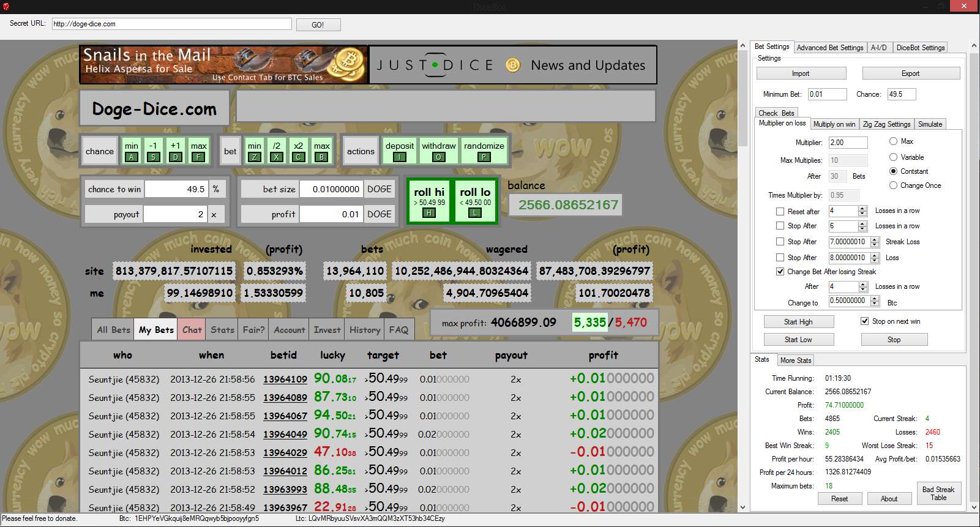This screenshot has width=980, height=527.
Task: Click the bet min button (Z)
Action: tap(255, 151)
